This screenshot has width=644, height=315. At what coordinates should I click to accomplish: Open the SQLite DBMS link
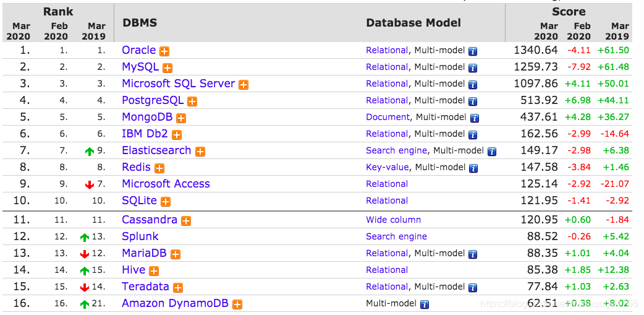139,201
